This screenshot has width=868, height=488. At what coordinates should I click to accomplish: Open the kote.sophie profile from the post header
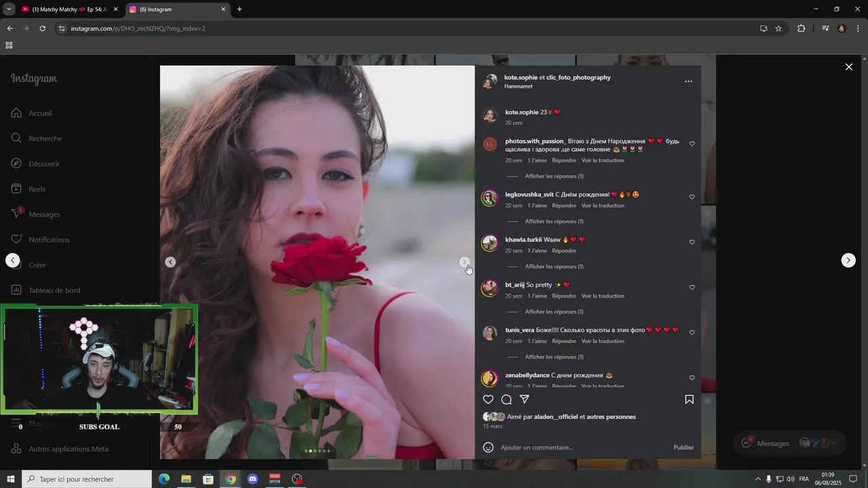coord(521,77)
